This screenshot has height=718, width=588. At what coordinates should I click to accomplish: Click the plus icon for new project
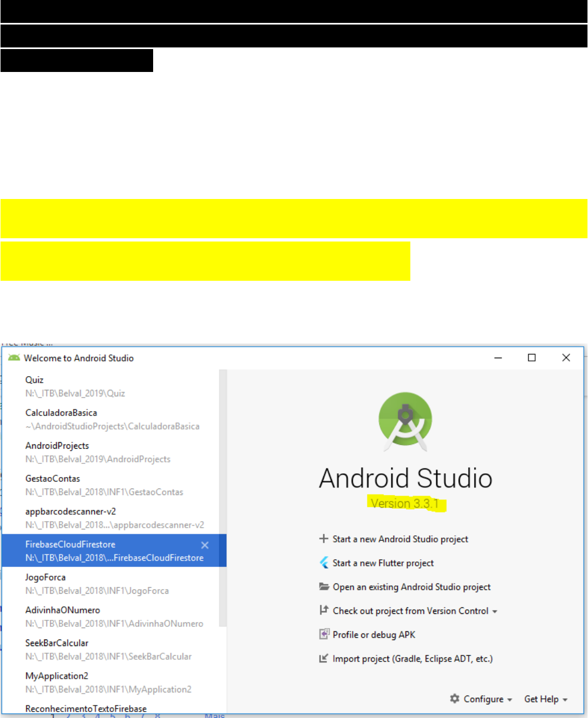pyautogui.click(x=324, y=539)
